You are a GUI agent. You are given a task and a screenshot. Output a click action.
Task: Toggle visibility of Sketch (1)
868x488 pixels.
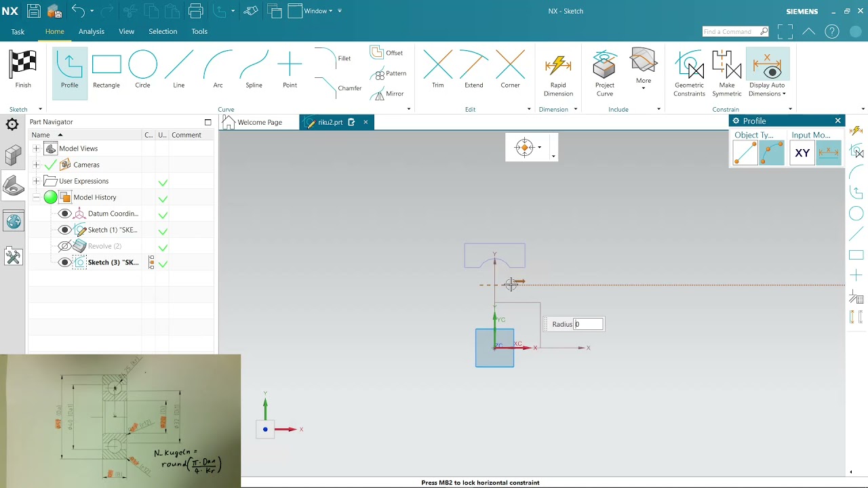coord(64,230)
